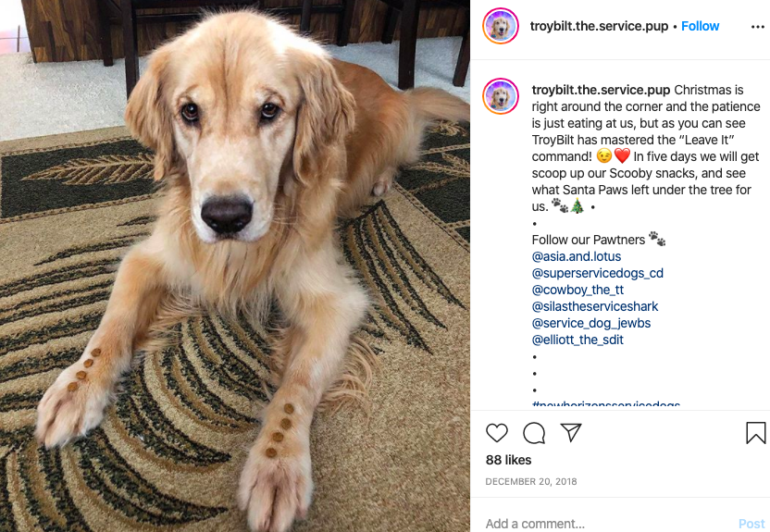This screenshot has height=532, width=770.
Task: Share post using the paper plane icon
Action: pos(571,432)
